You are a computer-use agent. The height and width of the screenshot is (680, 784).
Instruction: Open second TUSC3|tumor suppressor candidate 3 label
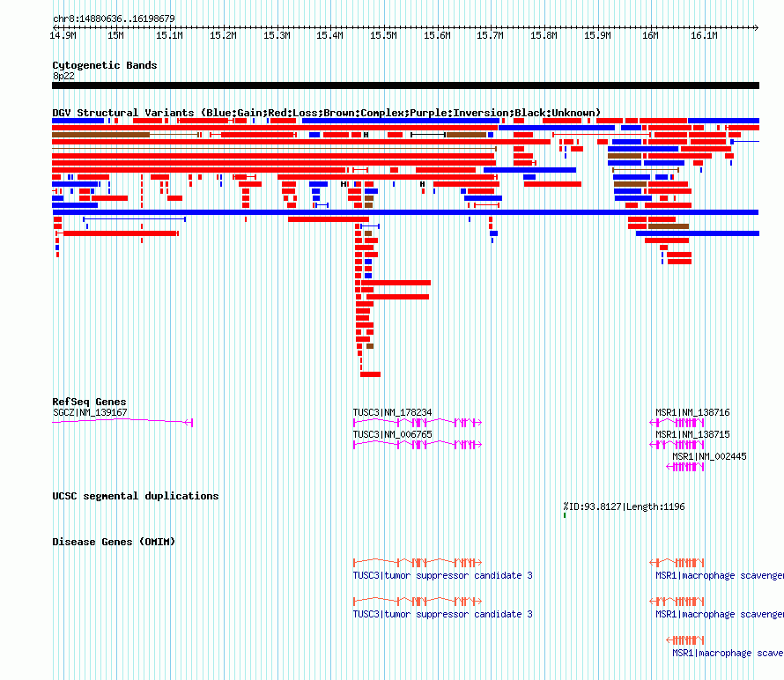tap(442, 614)
